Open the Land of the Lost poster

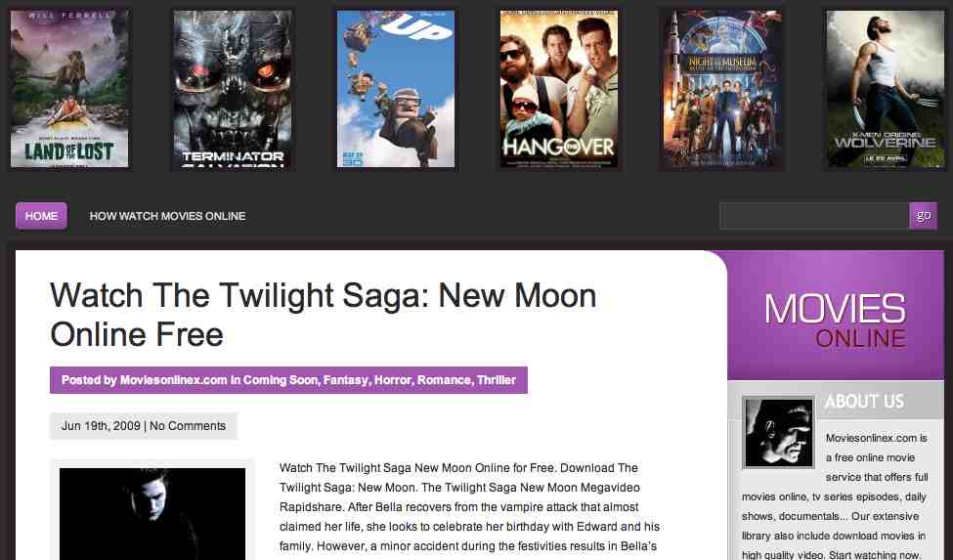tap(69, 89)
